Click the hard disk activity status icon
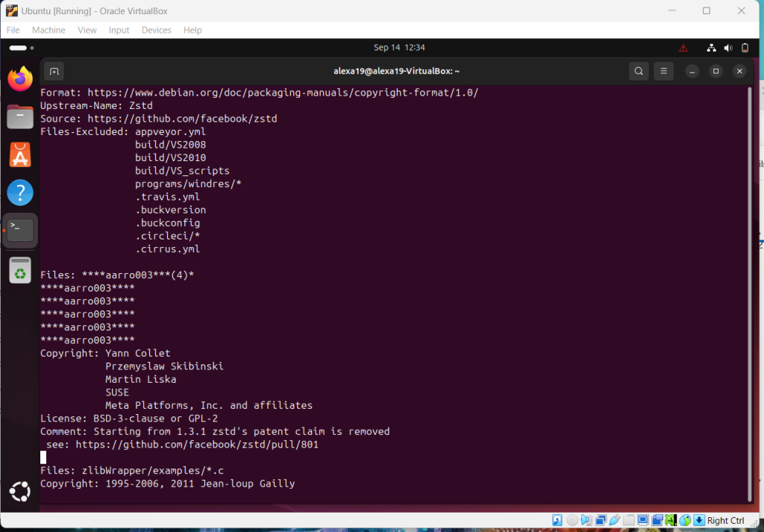Screen dimensions: 764x532 pos(557,520)
